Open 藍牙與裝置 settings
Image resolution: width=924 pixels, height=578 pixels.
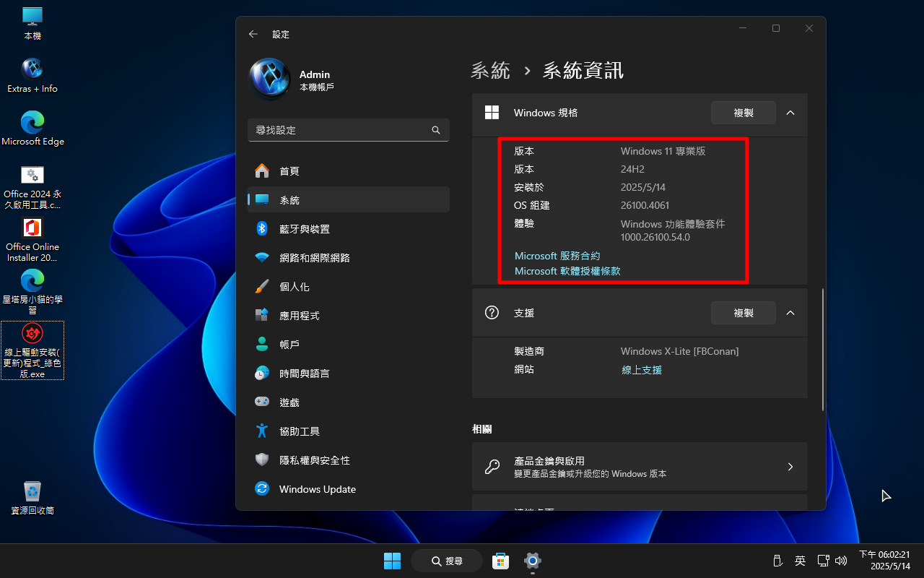coord(348,229)
